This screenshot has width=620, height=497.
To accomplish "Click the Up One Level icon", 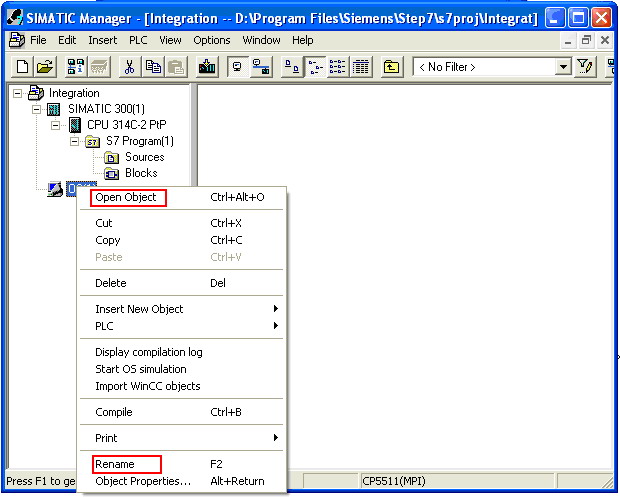I will click(391, 66).
